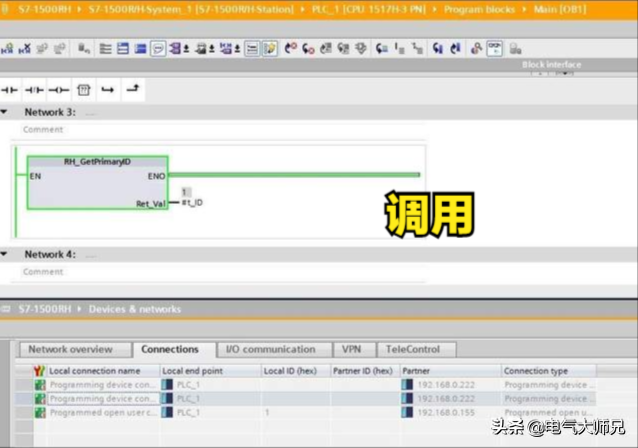Click the filter icon in connections table header

click(39, 371)
